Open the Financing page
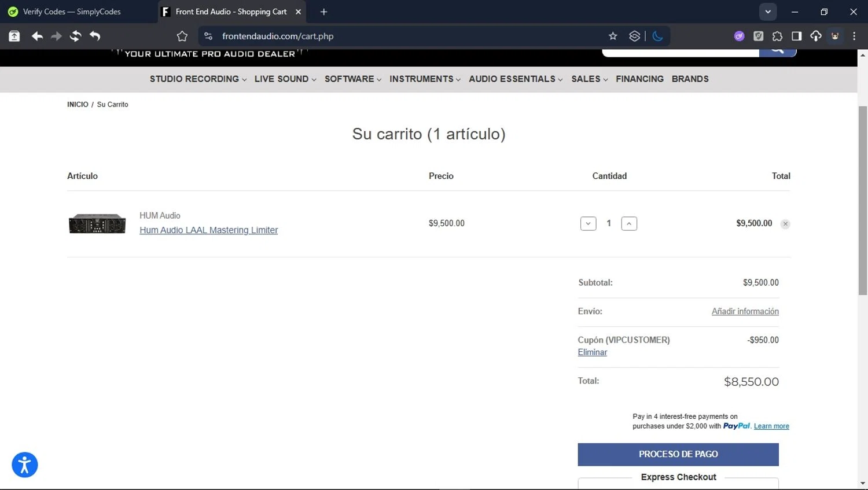Viewport: 868px width, 490px height. (x=639, y=79)
